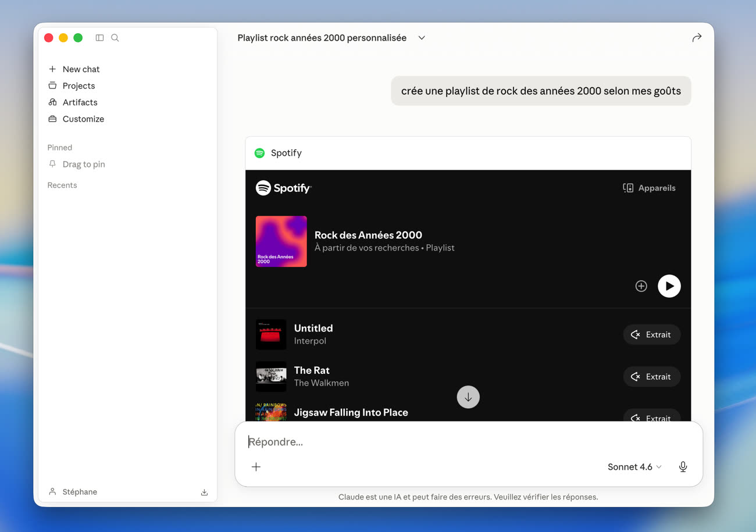Open the Customize briefcase icon
This screenshot has height=532, width=756.
(52, 119)
